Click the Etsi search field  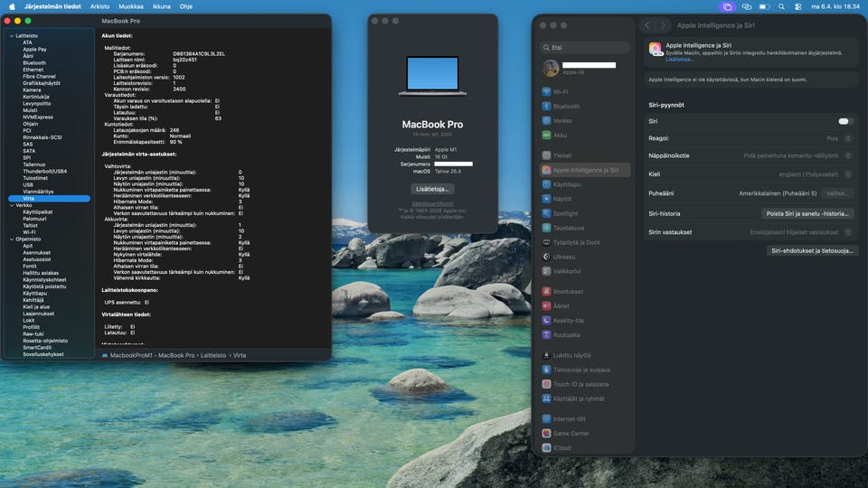(585, 48)
